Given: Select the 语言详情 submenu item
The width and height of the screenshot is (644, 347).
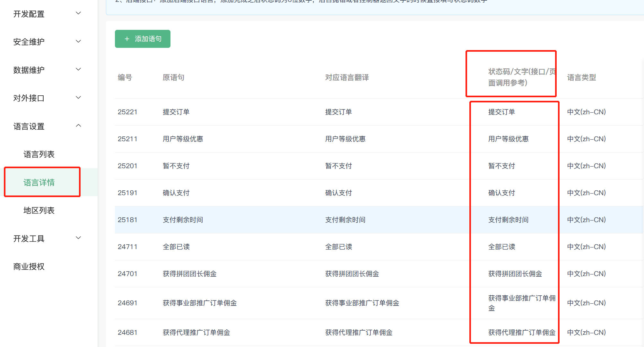Looking at the screenshot, I should click(x=39, y=182).
